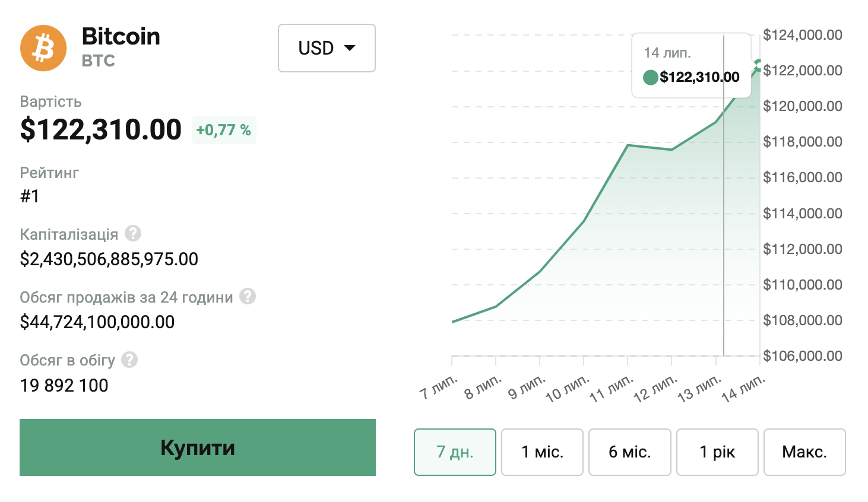The height and width of the screenshot is (502, 868).
Task: Select the 7 дн. time range
Action: tap(455, 452)
